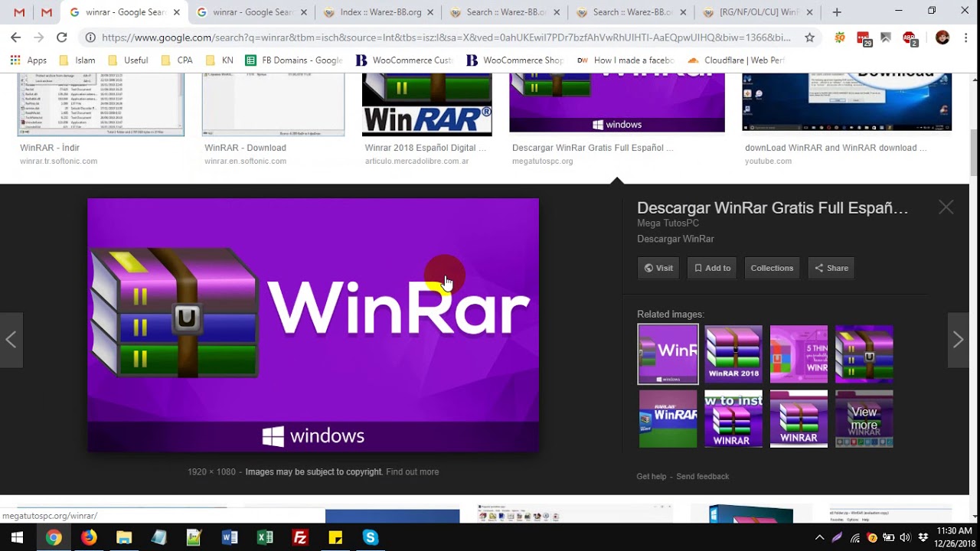This screenshot has height=551, width=980.
Task: Open the FB Domains Google sheet bookmark
Action: (x=294, y=60)
